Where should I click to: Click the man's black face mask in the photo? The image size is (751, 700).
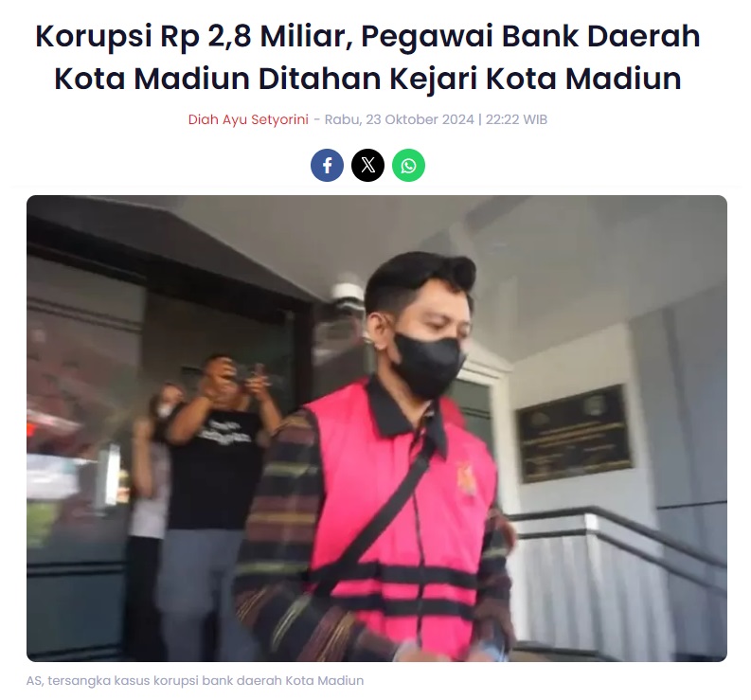tap(427, 365)
